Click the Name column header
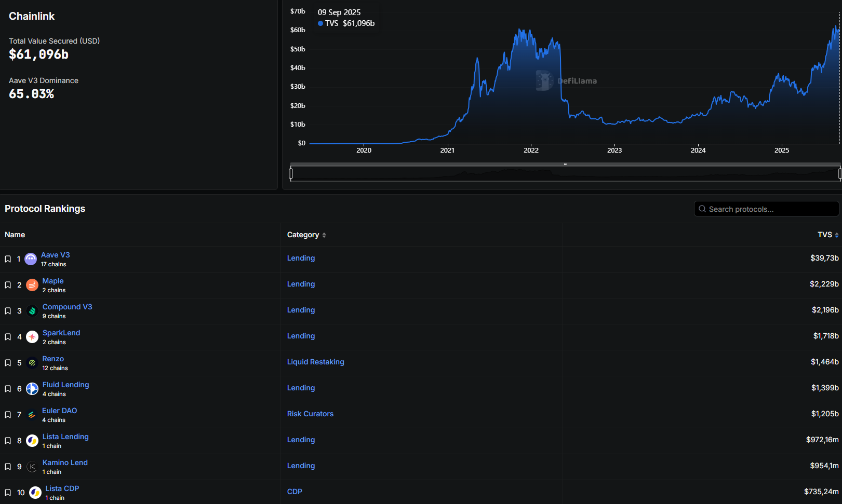The height and width of the screenshot is (504, 842). [x=15, y=235]
